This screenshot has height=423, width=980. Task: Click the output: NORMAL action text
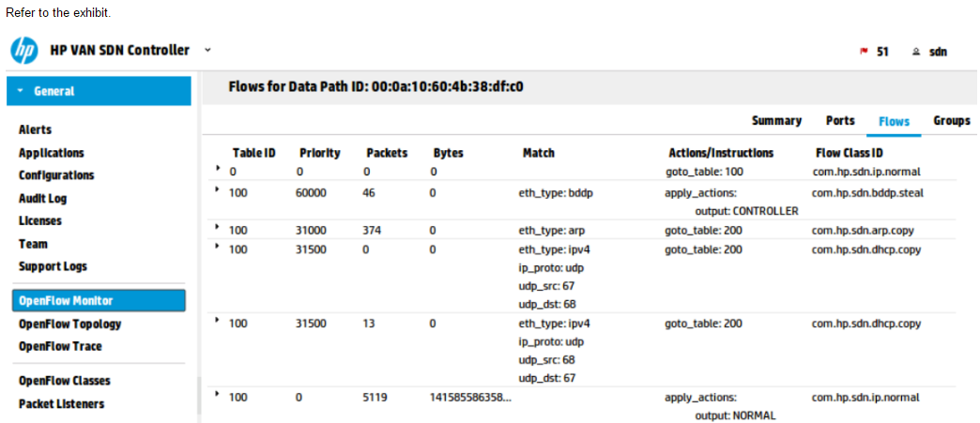735,415
